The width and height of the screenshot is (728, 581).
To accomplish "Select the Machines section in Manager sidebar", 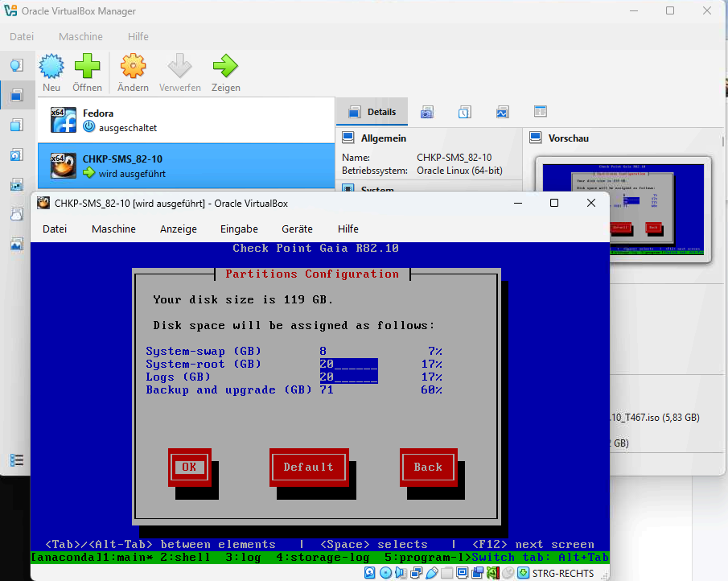I will point(17,95).
